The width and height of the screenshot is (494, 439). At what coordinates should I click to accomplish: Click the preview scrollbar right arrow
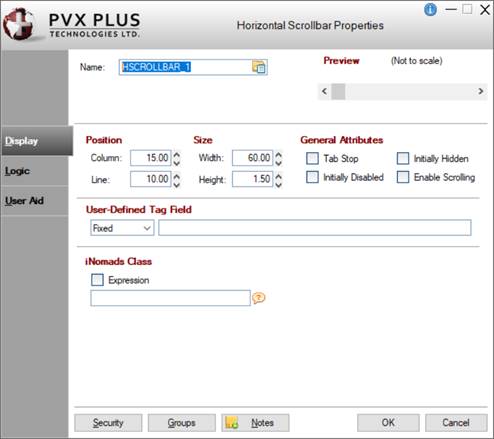(x=480, y=91)
